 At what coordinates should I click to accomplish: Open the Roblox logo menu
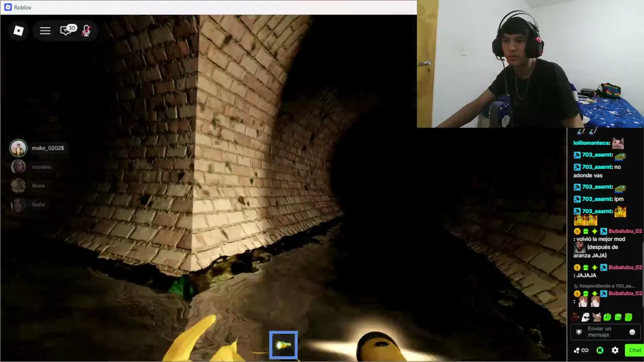[19, 31]
